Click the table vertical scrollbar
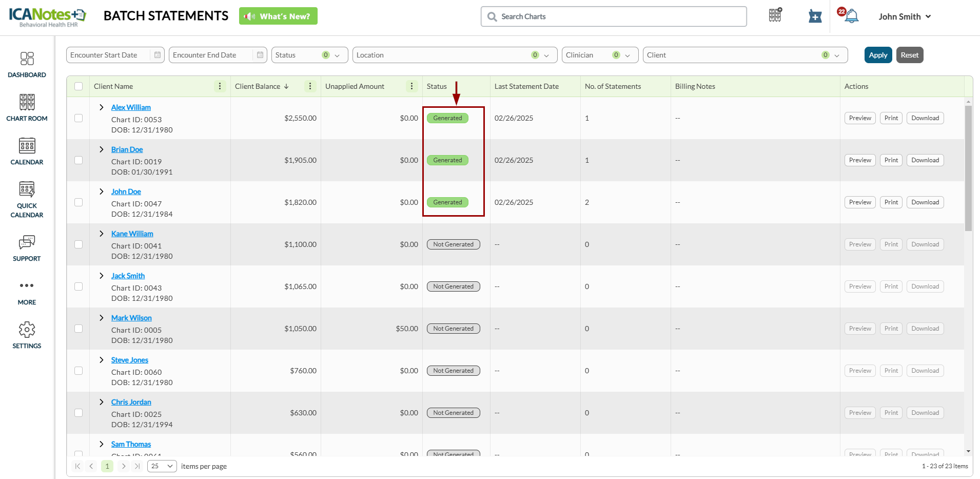The image size is (980, 479). pos(968,169)
